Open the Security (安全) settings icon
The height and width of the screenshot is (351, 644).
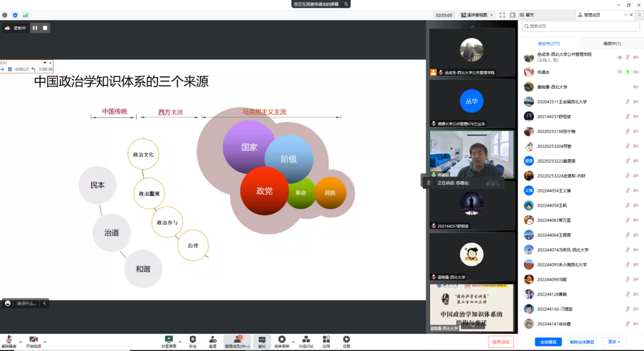pyautogui.click(x=193, y=340)
